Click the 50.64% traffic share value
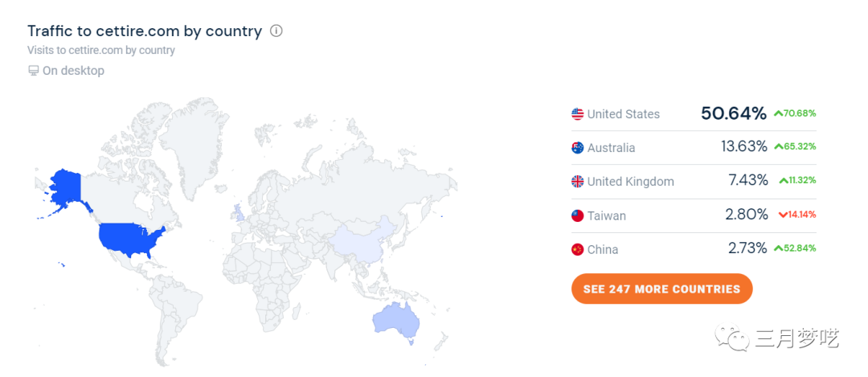This screenshot has width=868, height=377. pyautogui.click(x=733, y=113)
